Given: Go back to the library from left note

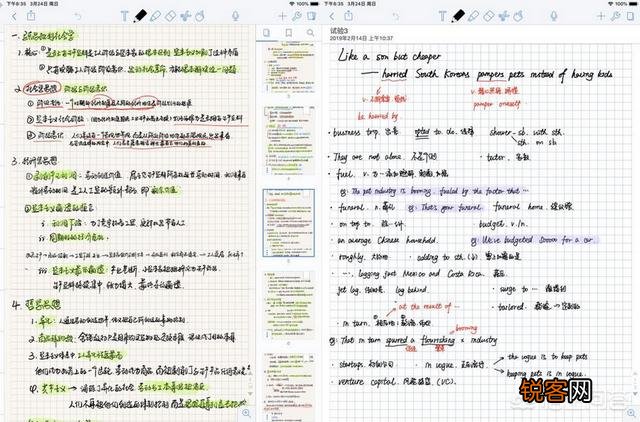Looking at the screenshot, I should [x=14, y=16].
